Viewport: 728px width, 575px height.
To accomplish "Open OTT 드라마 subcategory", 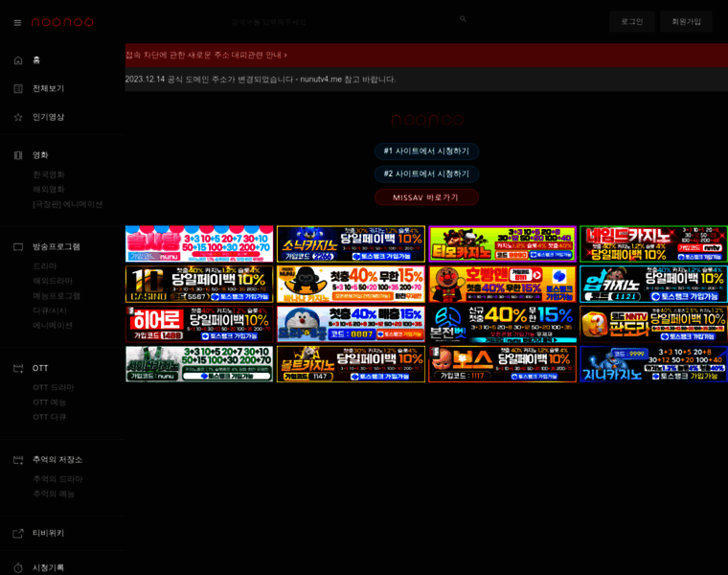I will 54,387.
